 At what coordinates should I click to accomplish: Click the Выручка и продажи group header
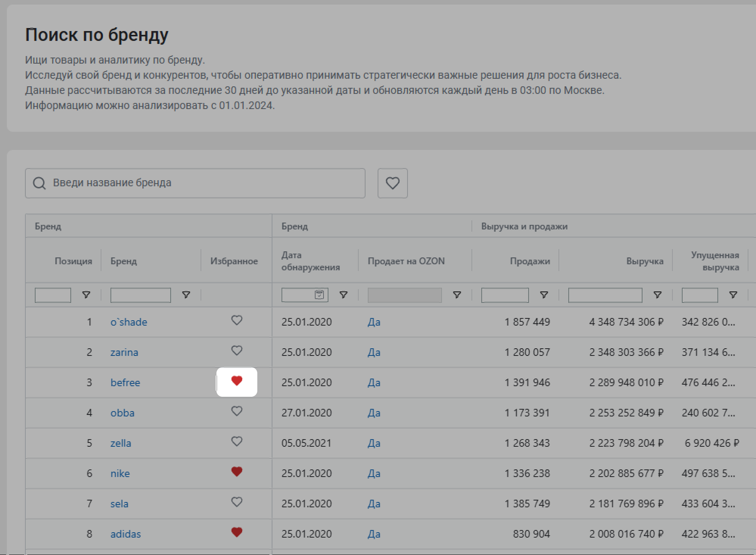click(x=524, y=226)
